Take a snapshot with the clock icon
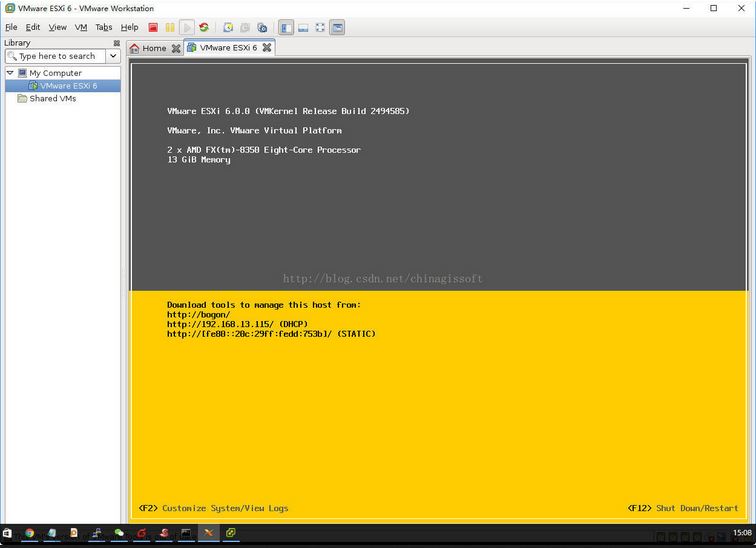Screen dimensions: 756x548 coord(228,27)
